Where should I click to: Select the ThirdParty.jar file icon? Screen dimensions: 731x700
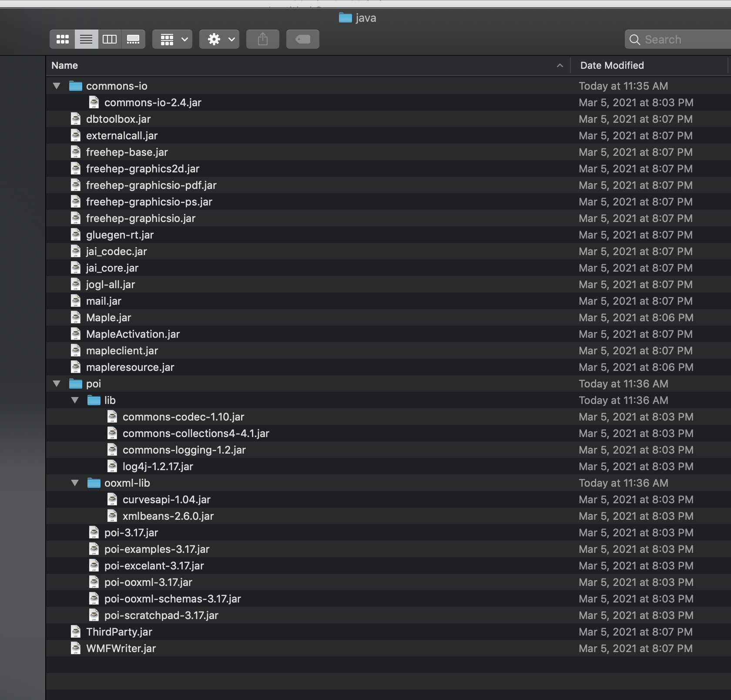(x=76, y=632)
